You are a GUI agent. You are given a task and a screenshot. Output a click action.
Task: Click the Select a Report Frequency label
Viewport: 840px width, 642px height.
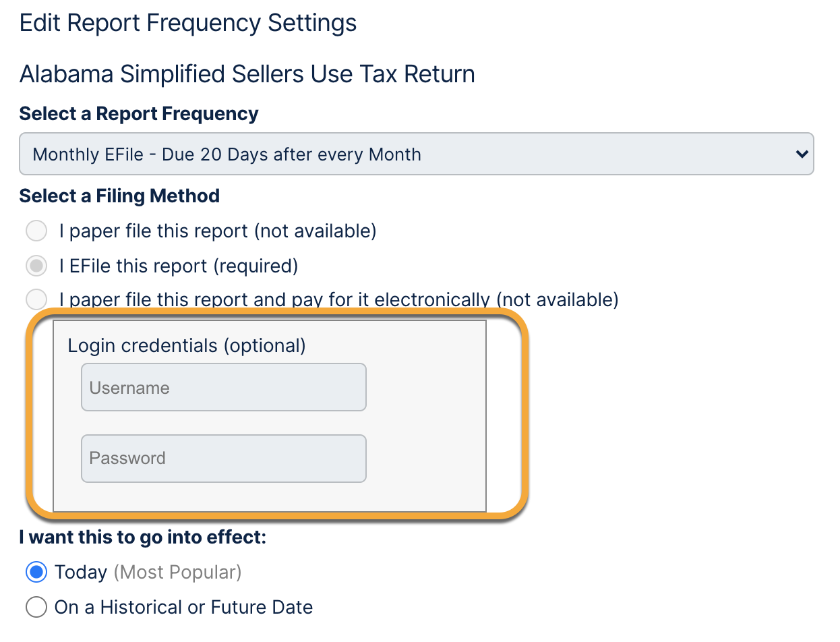139,114
